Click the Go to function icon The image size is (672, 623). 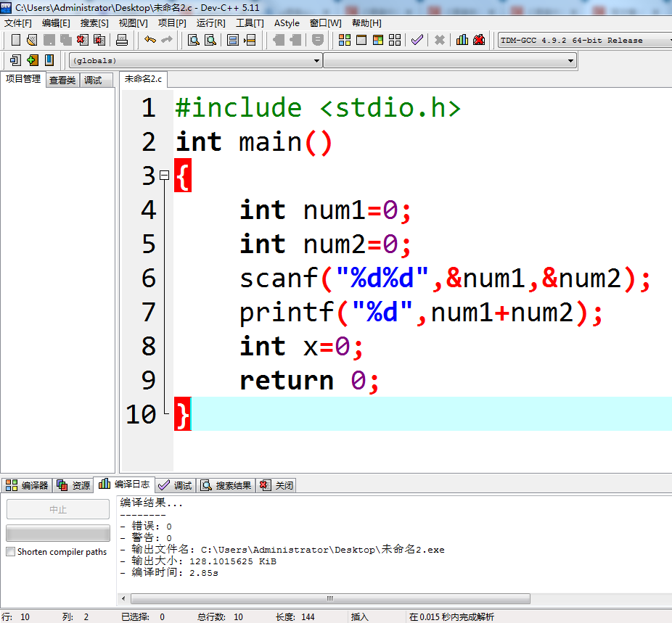click(x=233, y=40)
